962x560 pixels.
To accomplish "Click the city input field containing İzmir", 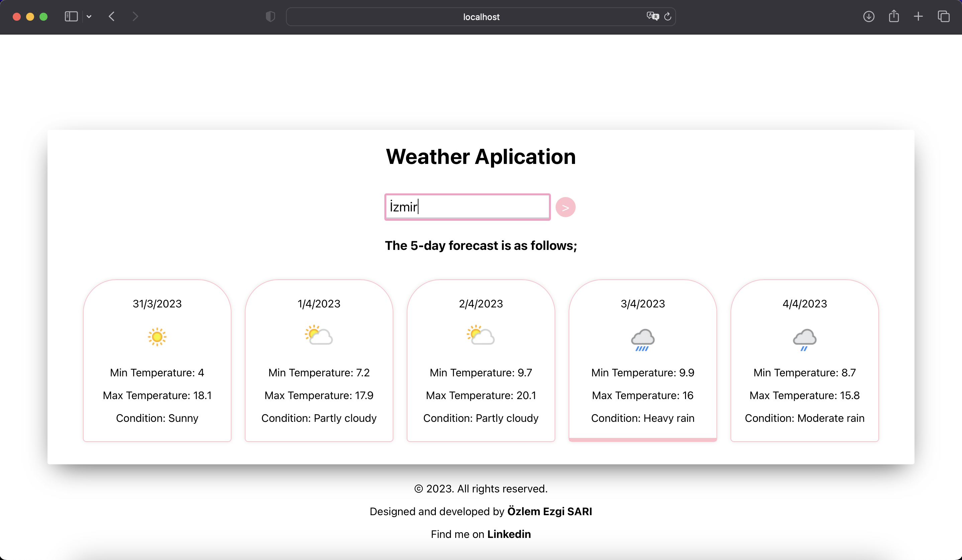I will (467, 207).
